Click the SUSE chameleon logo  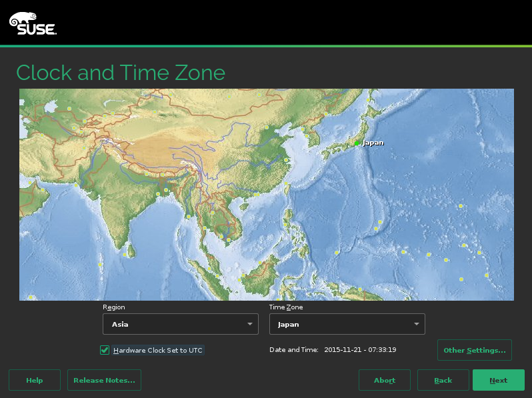(x=33, y=23)
